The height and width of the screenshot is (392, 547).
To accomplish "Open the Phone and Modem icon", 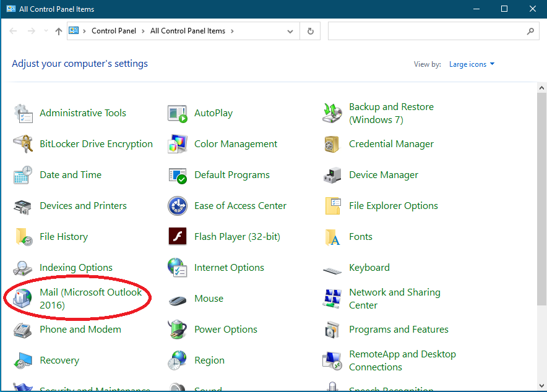I will click(23, 330).
